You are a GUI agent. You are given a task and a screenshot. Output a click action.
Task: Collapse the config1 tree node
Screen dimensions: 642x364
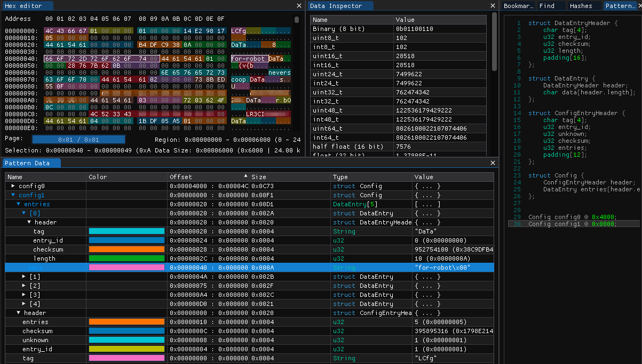click(x=13, y=195)
